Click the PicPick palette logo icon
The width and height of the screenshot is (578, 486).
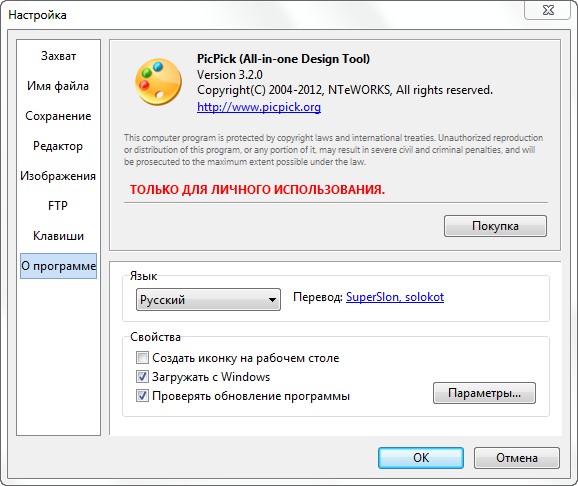[159, 82]
